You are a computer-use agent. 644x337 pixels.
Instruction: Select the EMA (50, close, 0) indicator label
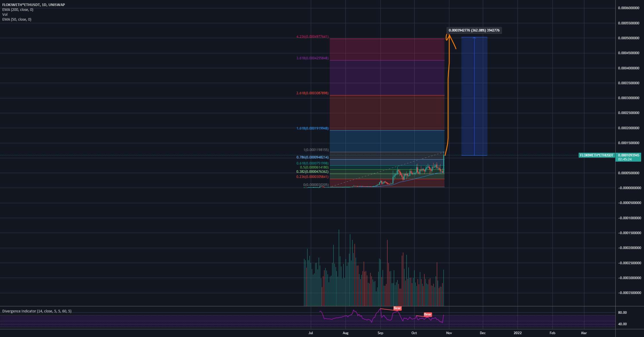pos(17,19)
